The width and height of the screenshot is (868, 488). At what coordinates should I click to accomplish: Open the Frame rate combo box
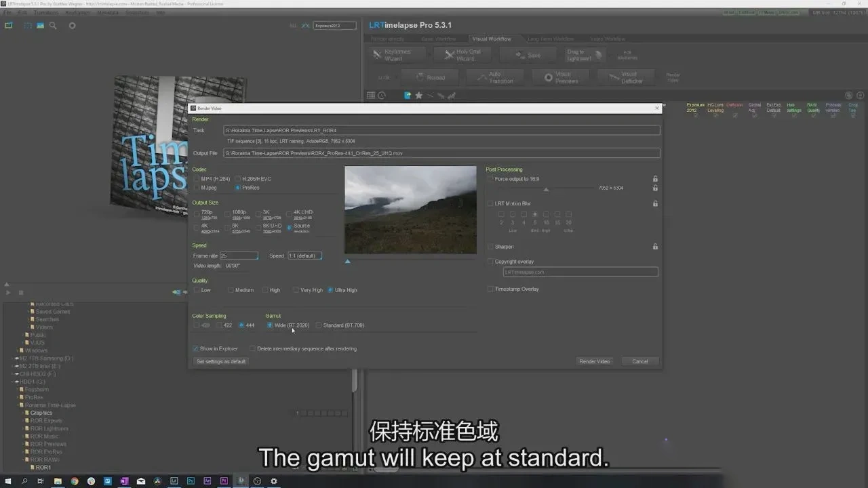(x=239, y=256)
